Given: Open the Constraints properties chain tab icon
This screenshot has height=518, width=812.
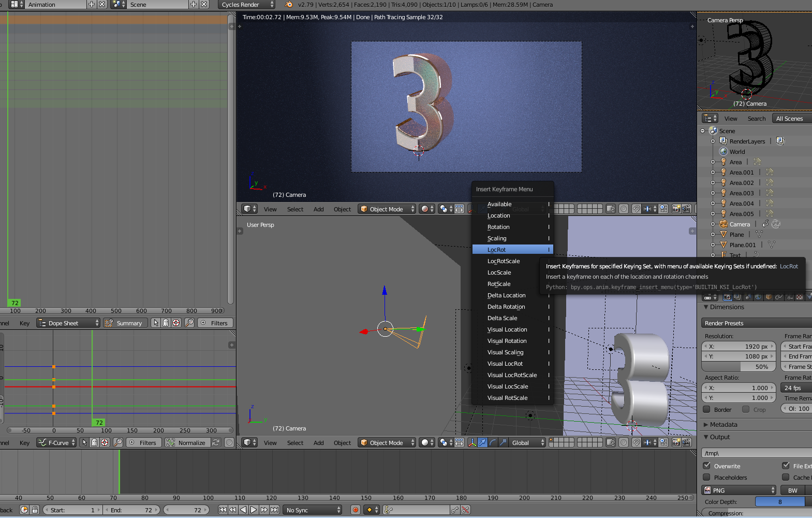Looking at the screenshot, I should click(779, 297).
